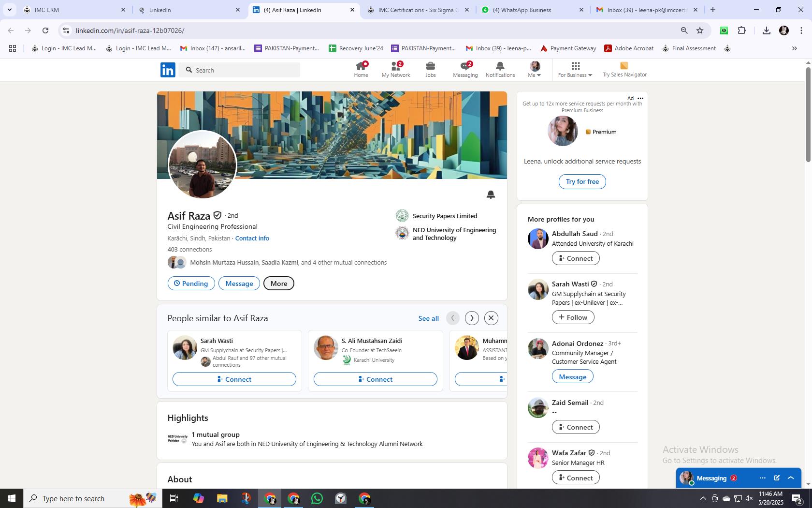Connect with Wafa Zafar

(x=576, y=478)
